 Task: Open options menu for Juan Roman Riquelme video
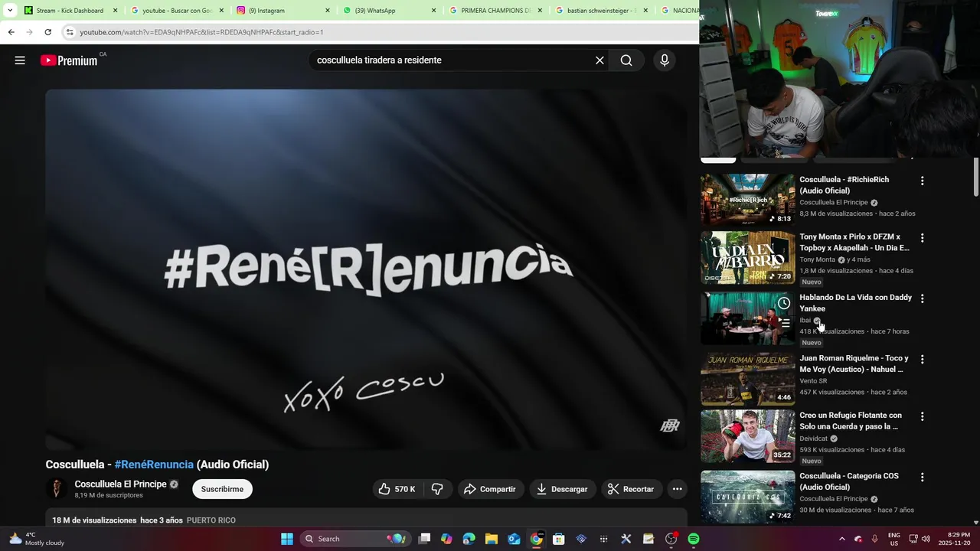[922, 359]
